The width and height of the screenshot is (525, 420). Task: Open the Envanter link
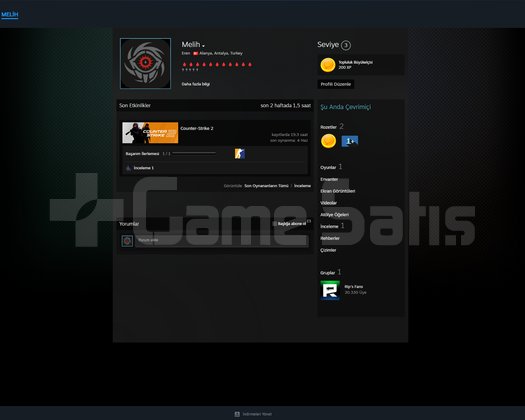coord(329,179)
